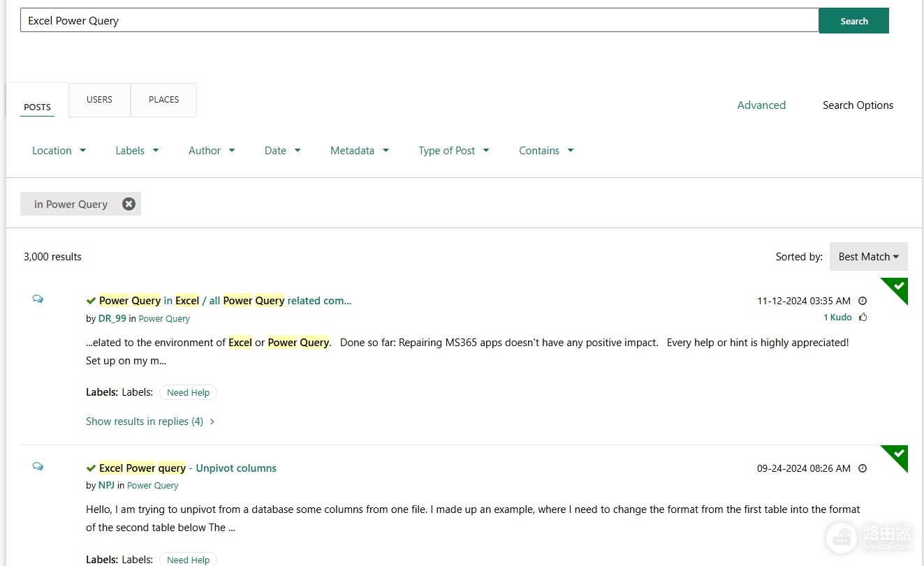Open the 'Excel Power query - Unpivot columns' post
Viewport: 924px width, 566px height.
188,468
